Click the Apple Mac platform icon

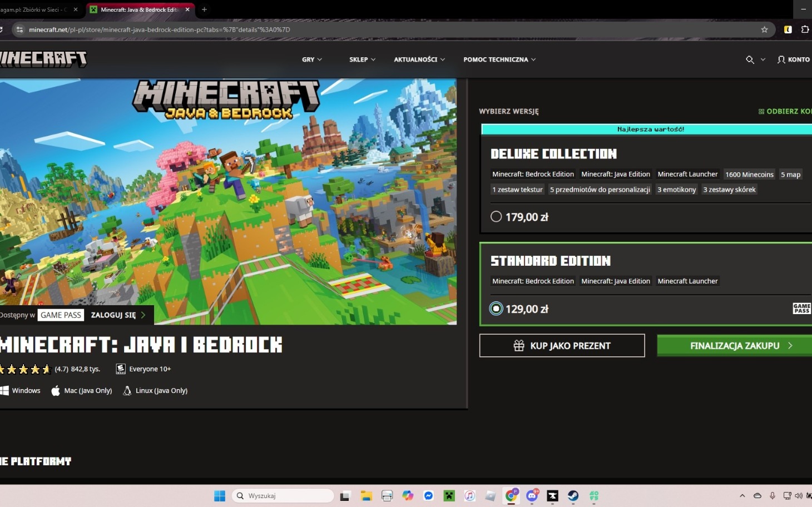56,391
